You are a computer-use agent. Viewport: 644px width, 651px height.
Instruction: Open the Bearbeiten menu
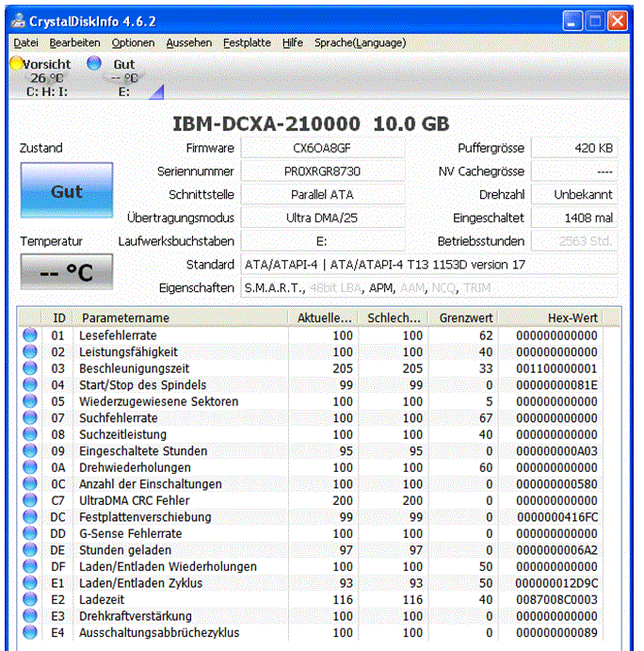[74, 42]
